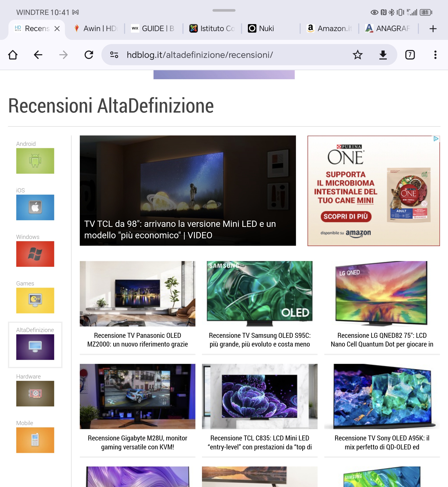The width and height of the screenshot is (448, 487).
Task: Open the Sony OLED A95K review thumbnail
Action: [x=382, y=397]
